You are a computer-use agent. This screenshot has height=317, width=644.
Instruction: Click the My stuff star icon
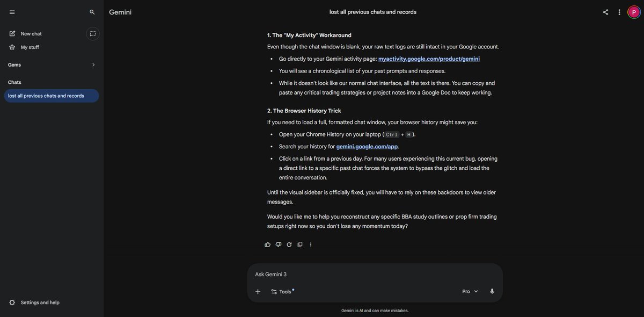click(12, 47)
